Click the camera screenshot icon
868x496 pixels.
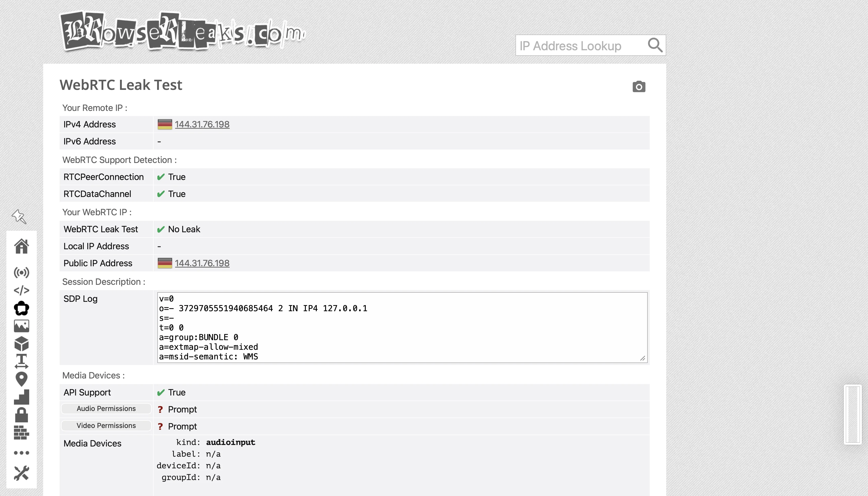639,87
